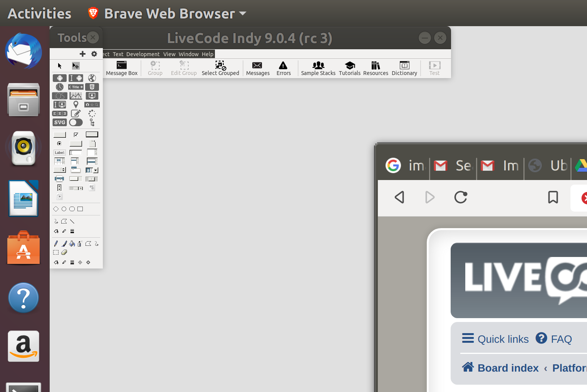Open the Window menu in LiveCode

tap(188, 54)
